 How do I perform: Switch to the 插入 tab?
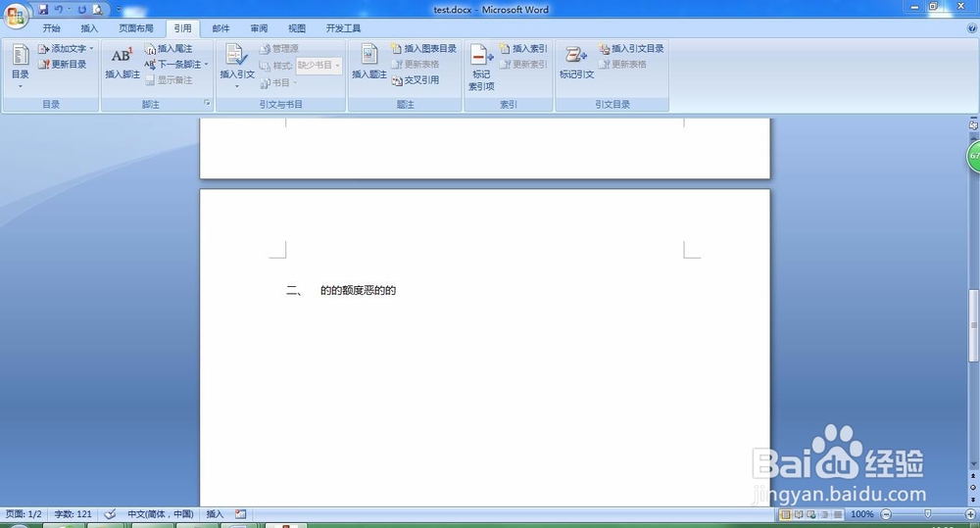tap(89, 28)
